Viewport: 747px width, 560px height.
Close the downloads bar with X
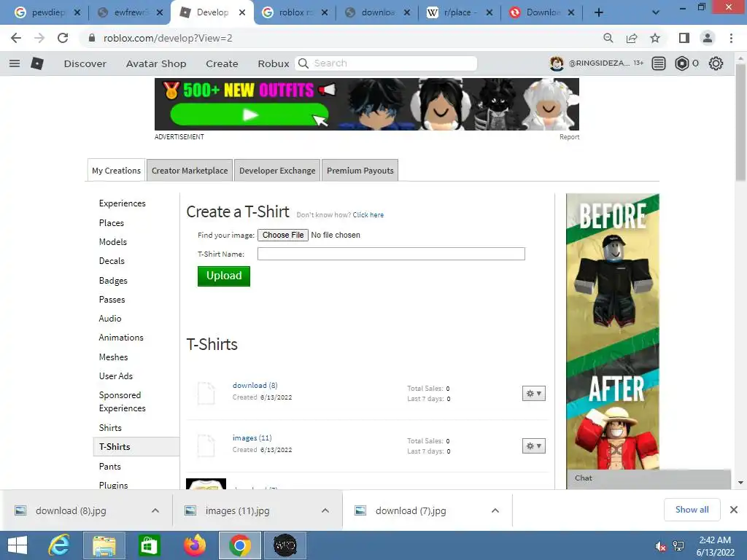coord(734,510)
